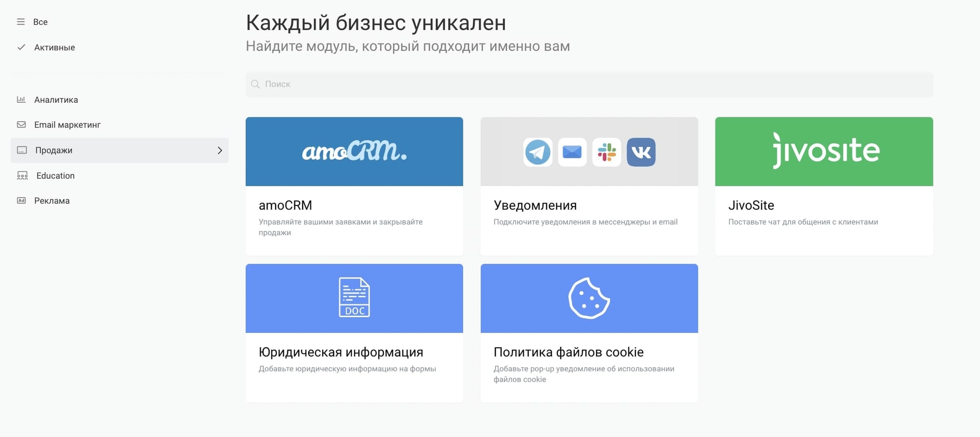Click the bar chart icon for Аналитика
Viewport: 980px width, 437px height.
(21, 99)
